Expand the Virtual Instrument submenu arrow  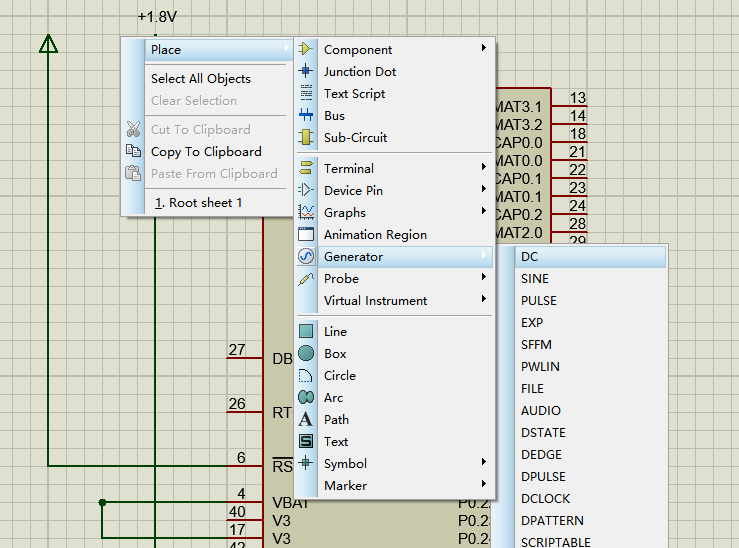pos(484,300)
